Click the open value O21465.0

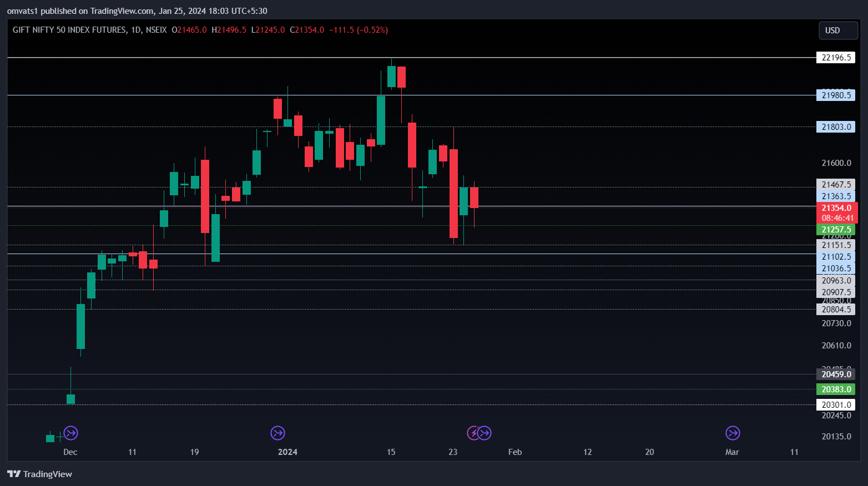189,30
